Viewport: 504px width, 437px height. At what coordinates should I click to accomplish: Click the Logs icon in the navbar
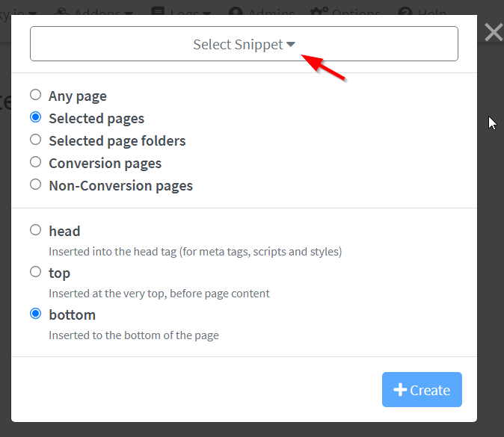158,12
